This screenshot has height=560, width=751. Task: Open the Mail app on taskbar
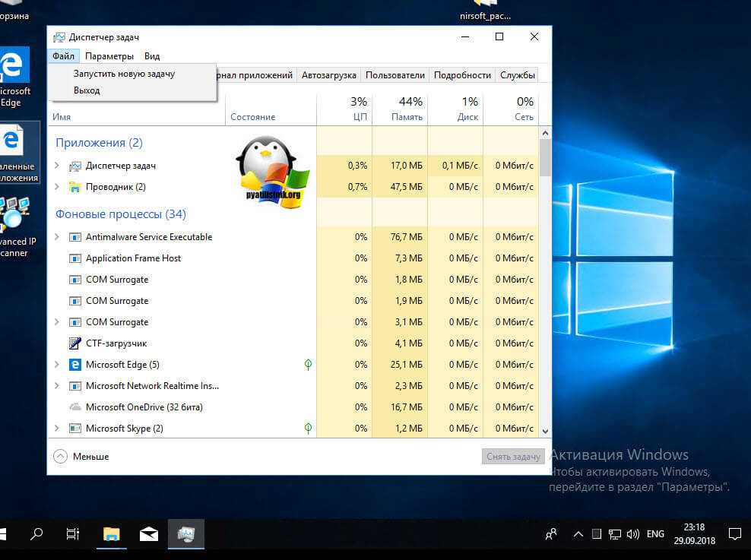(149, 534)
